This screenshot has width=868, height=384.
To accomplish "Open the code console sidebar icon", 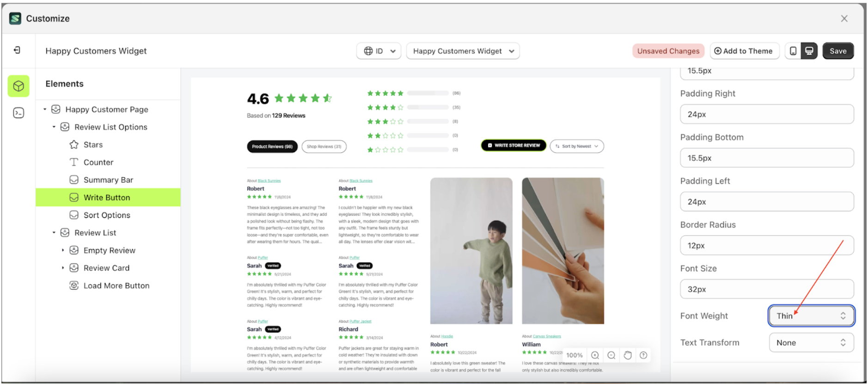I will point(18,113).
